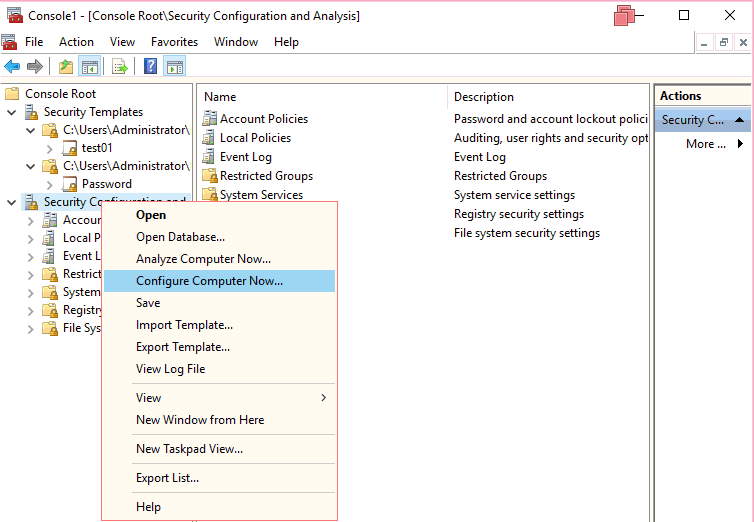Collapse the Security Templates tree node
754x522 pixels.
click(12, 112)
